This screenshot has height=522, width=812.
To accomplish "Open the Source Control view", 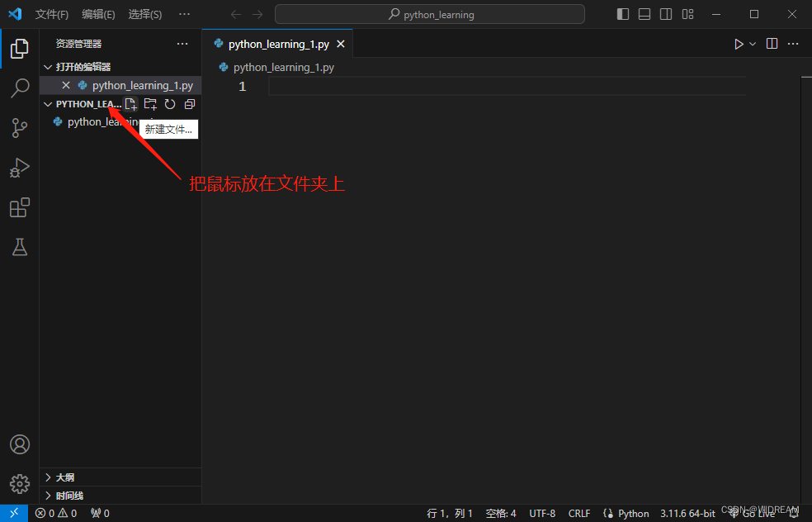I will tap(19, 127).
